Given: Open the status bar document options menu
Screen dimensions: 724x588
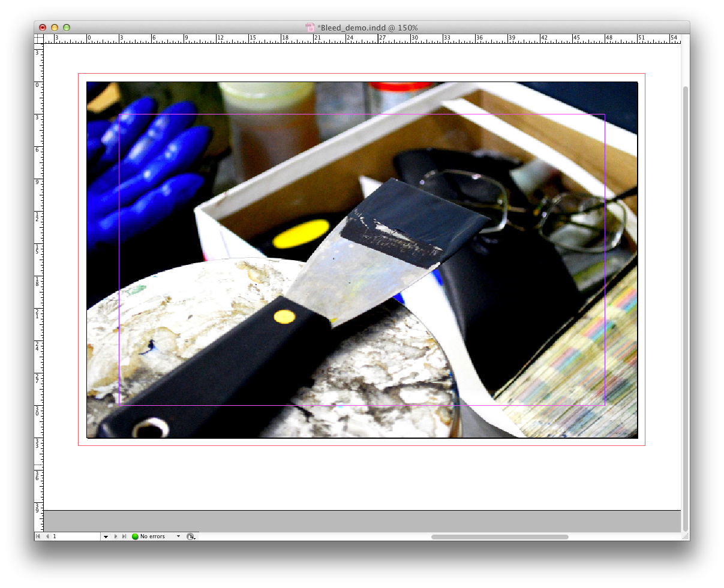Looking at the screenshot, I should [x=191, y=537].
